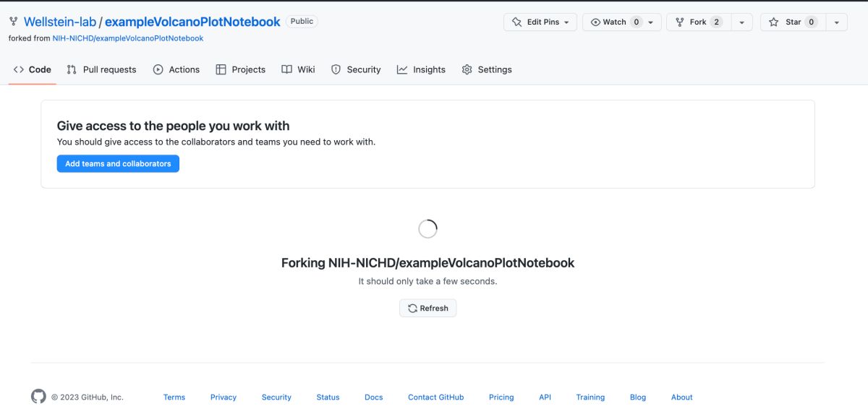Open the repository Settings tab
The height and width of the screenshot is (409, 868).
coord(487,69)
